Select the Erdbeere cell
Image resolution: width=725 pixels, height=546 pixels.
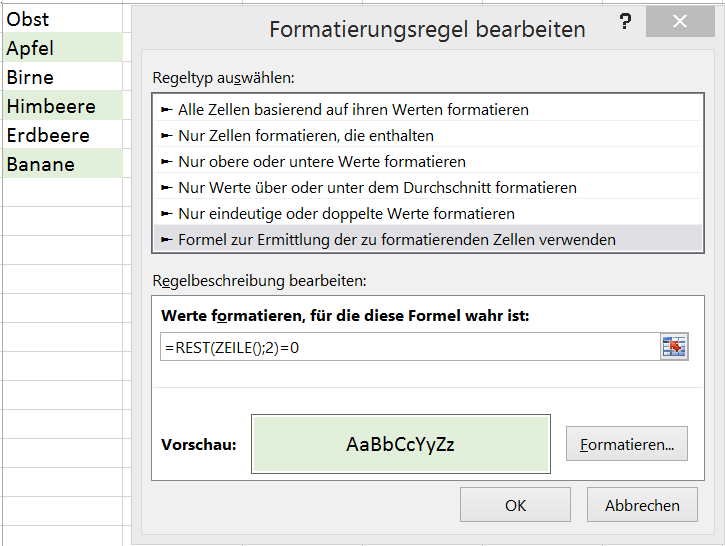[x=62, y=135]
